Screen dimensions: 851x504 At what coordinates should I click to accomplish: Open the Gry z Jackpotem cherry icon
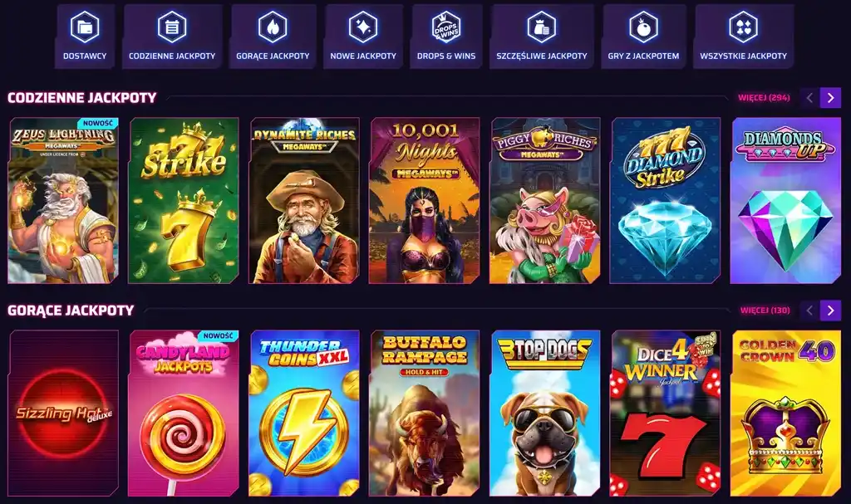pyautogui.click(x=644, y=27)
